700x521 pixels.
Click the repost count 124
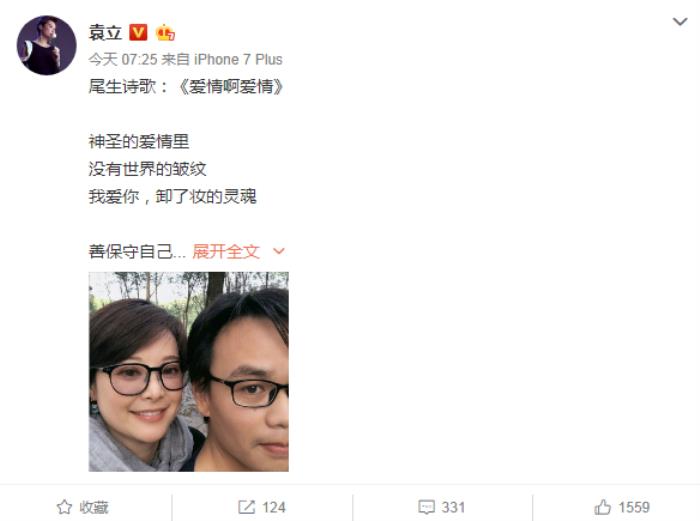tap(274, 508)
